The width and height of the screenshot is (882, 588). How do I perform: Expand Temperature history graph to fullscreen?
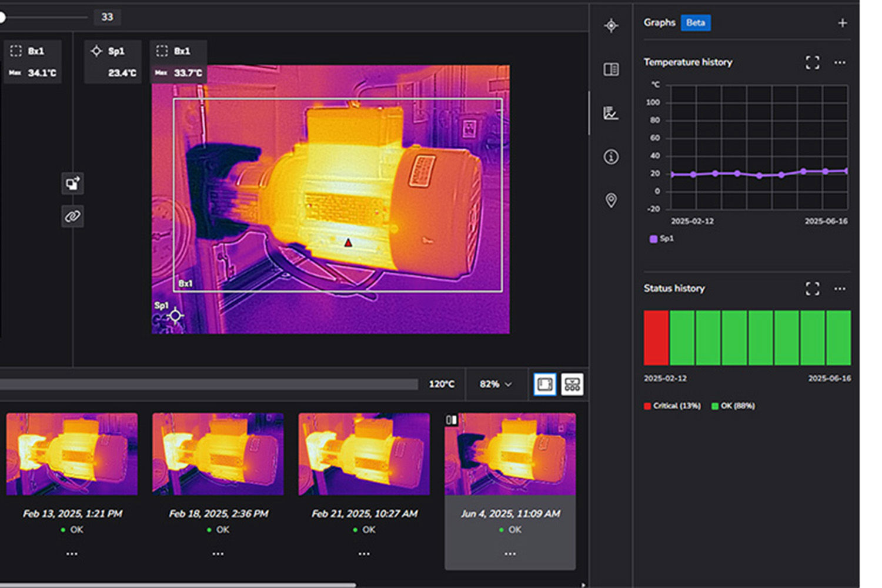coord(812,62)
